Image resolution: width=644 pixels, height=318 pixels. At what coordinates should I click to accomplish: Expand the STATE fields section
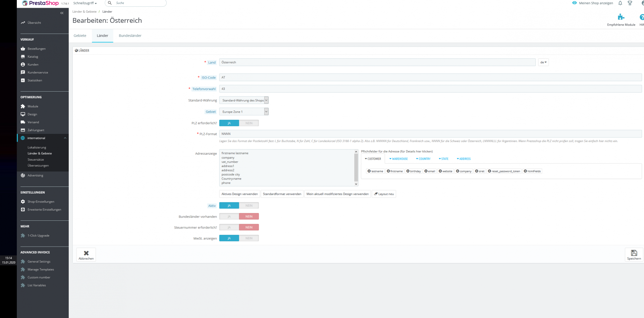tap(443, 159)
